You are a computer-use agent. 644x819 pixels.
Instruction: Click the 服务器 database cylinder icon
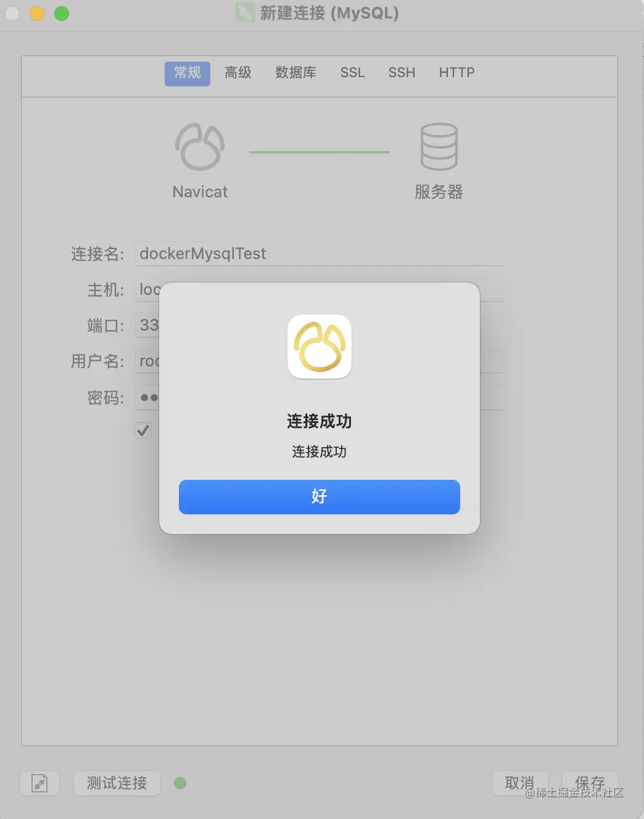[x=439, y=146]
